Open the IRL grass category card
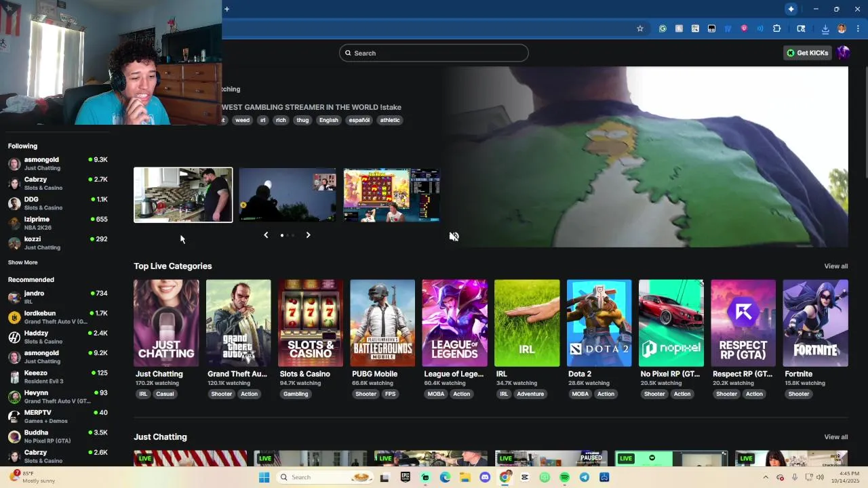868x488 pixels. click(527, 323)
